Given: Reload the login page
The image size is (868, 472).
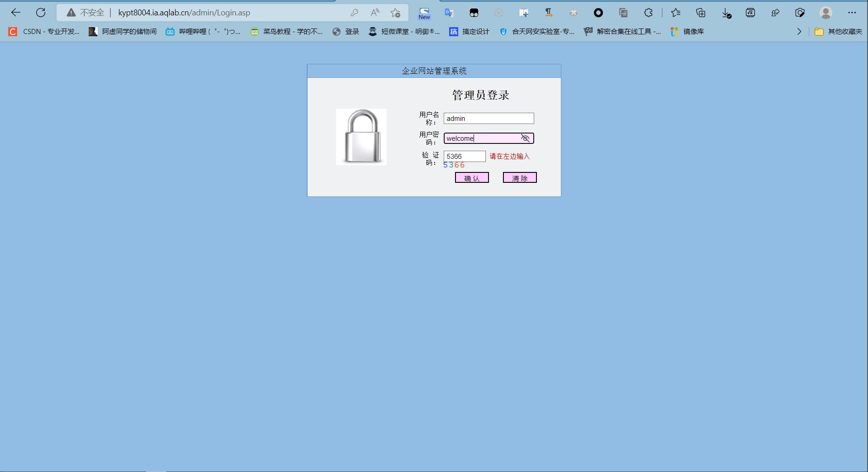Looking at the screenshot, I should pos(41,13).
